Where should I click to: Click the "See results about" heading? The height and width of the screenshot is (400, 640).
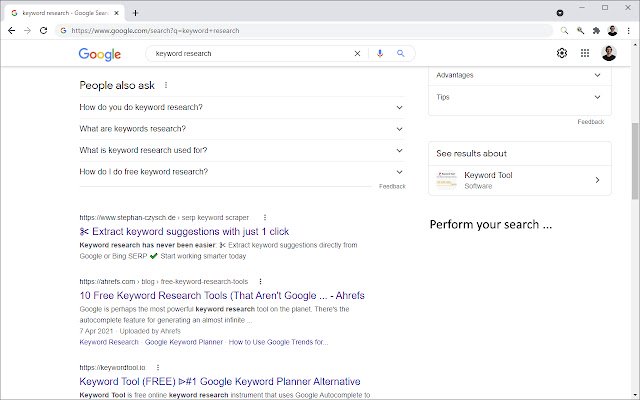471,153
